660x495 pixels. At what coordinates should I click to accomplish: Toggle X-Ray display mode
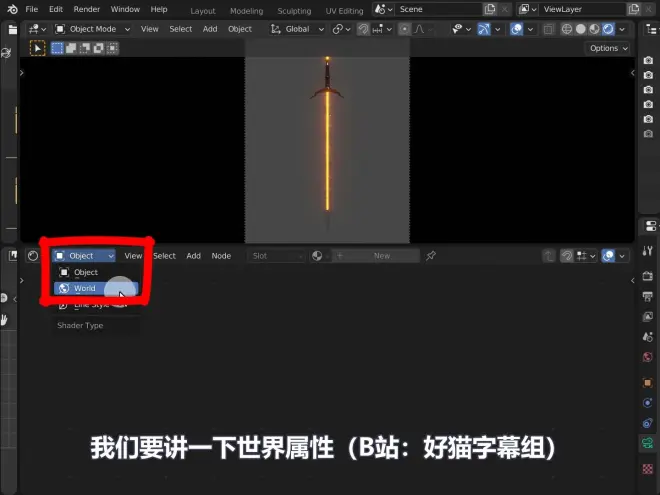(548, 29)
